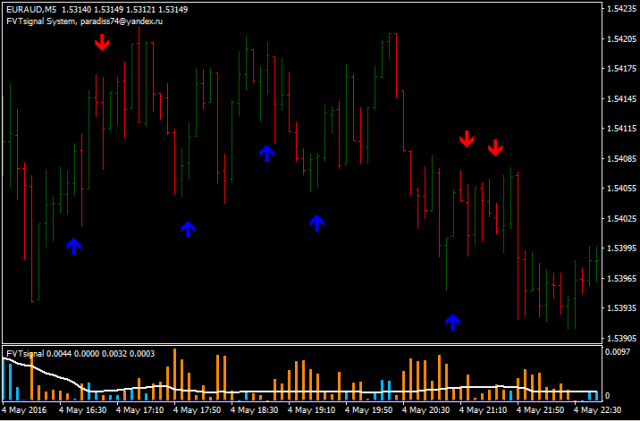Click the 1.53905 price scale label
This screenshot has width=640, height=421.
(x=622, y=338)
